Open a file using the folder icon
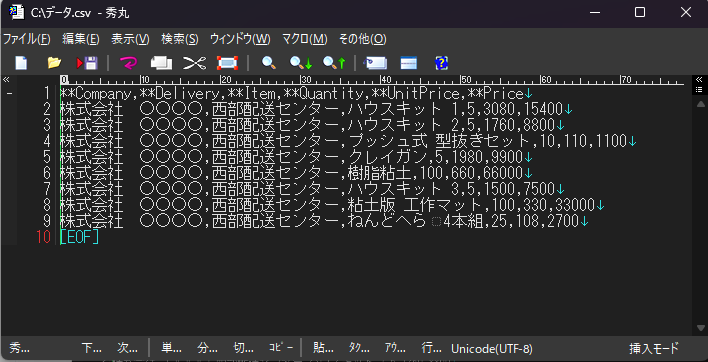Viewport: 708px width, 362px height. [x=54, y=63]
